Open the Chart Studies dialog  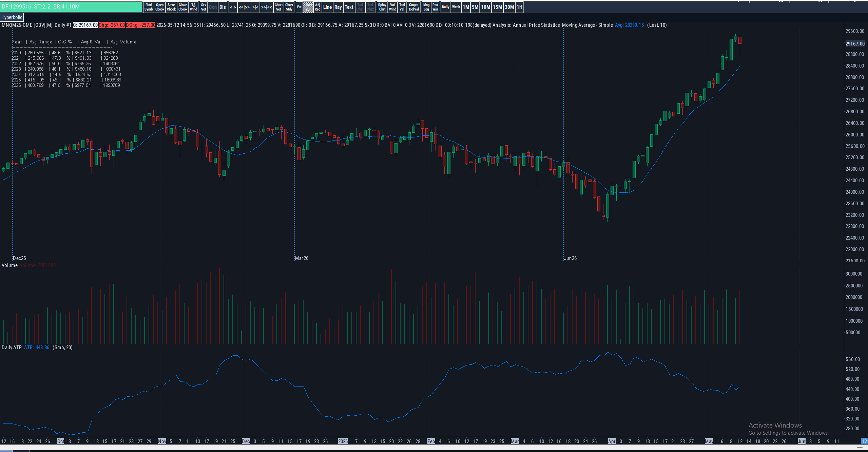pos(289,7)
